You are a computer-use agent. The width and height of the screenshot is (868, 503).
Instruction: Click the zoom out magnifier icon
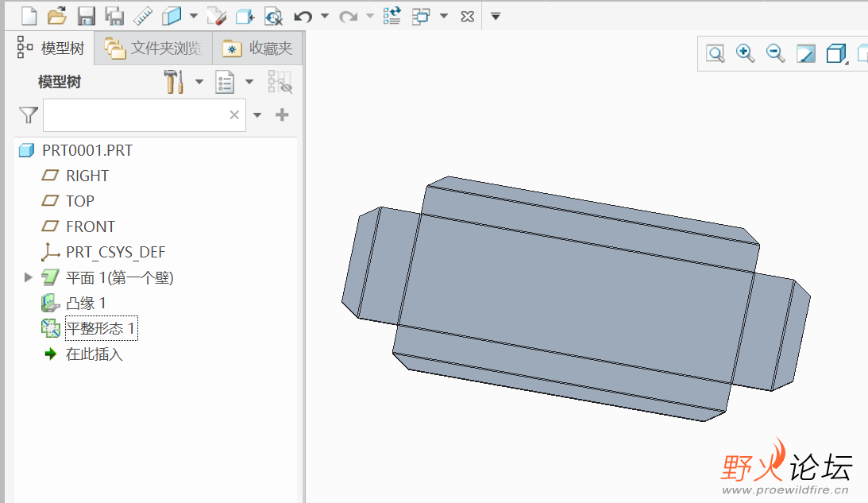[x=775, y=53]
